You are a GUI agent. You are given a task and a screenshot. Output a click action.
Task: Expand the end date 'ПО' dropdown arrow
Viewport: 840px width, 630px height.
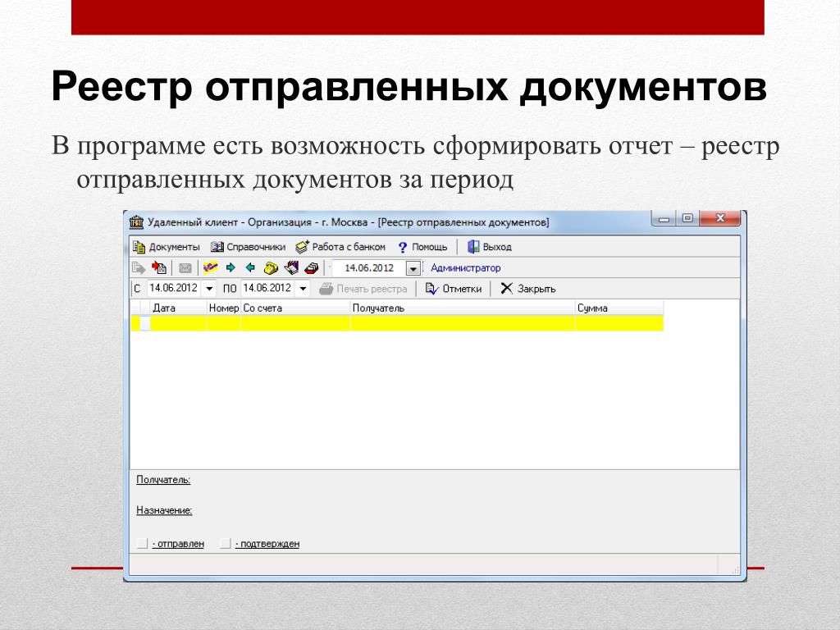pyautogui.click(x=303, y=289)
